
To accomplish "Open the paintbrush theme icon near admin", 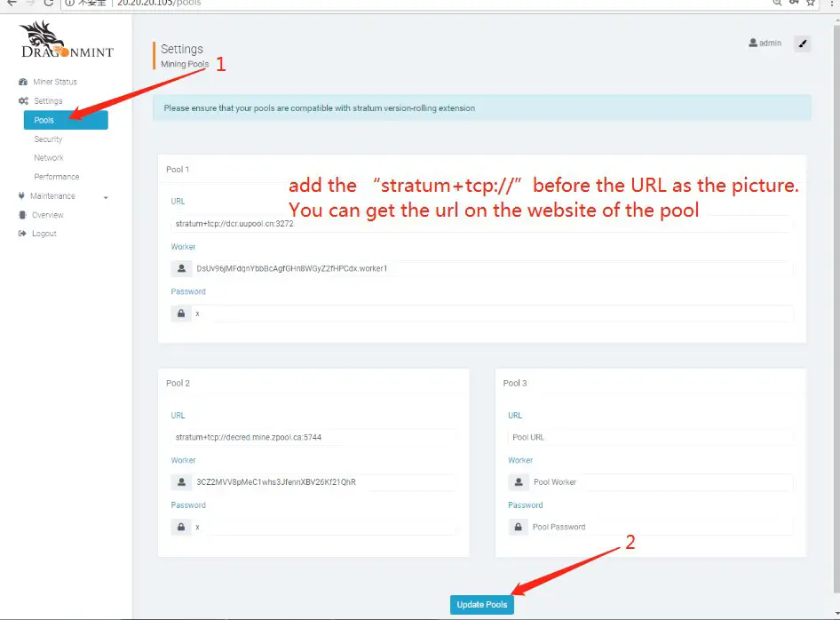I will (x=802, y=43).
